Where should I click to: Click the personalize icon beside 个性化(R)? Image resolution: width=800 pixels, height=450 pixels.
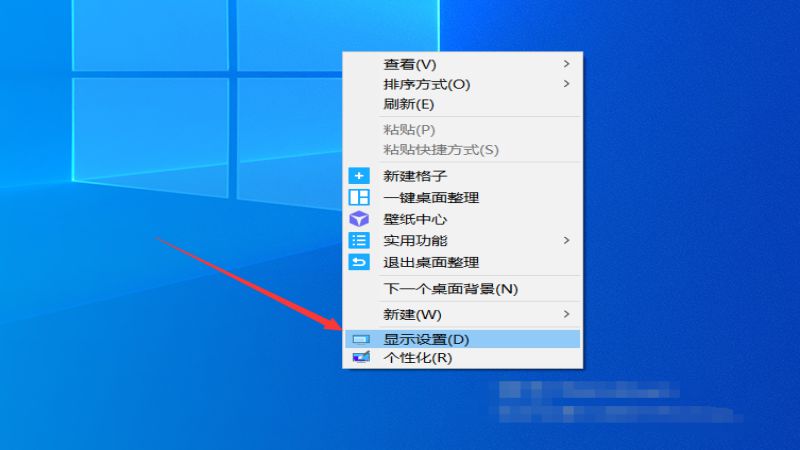pos(361,358)
